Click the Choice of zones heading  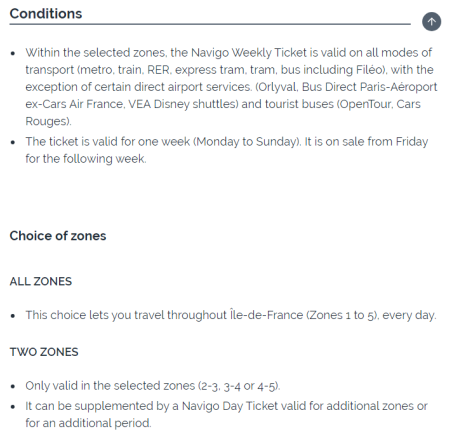pos(58,236)
